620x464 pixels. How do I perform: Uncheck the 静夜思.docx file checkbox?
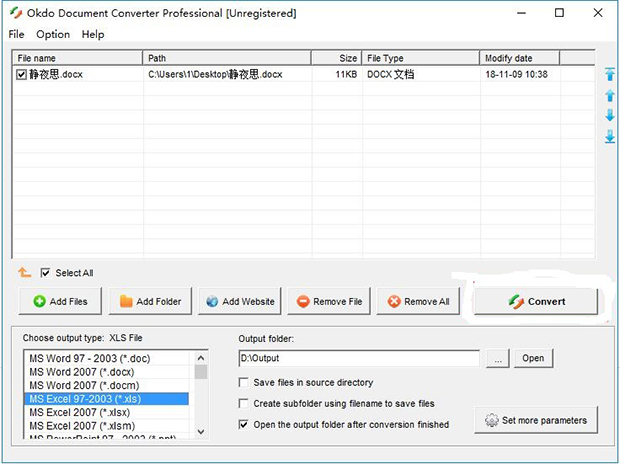[22, 74]
